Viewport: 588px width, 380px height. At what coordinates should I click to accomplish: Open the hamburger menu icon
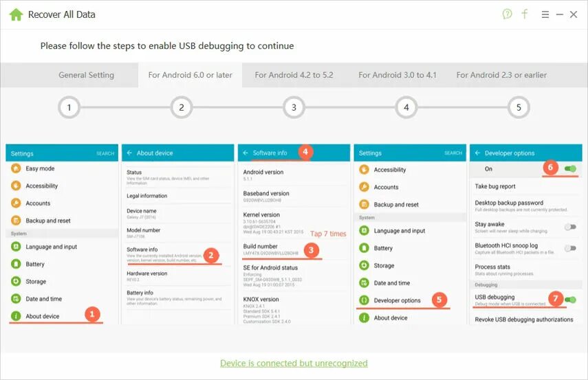[x=545, y=14]
